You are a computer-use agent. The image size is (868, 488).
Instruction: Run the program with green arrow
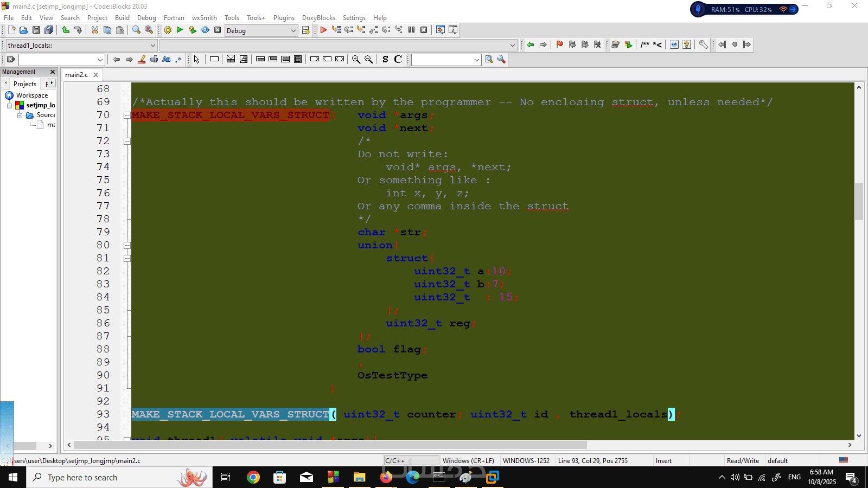(x=180, y=30)
